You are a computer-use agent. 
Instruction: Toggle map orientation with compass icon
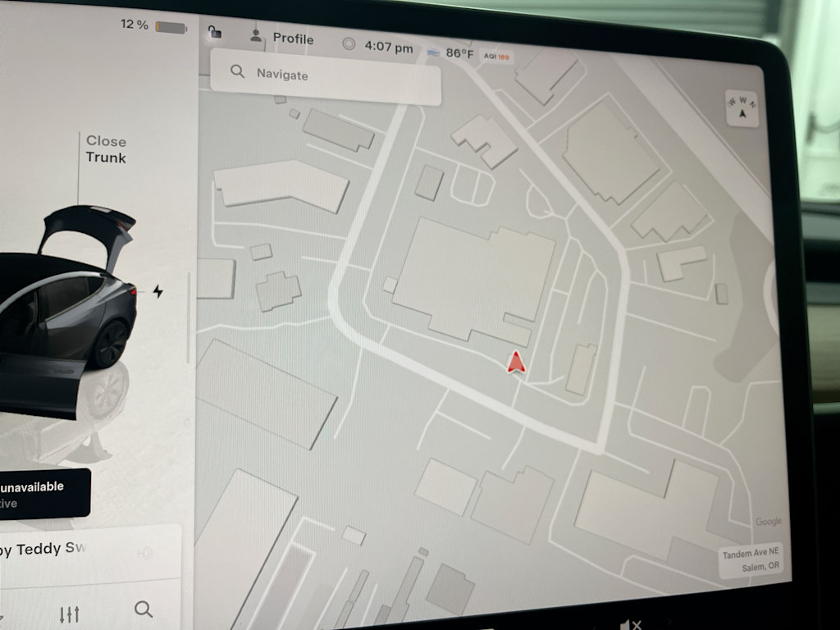pos(742,108)
